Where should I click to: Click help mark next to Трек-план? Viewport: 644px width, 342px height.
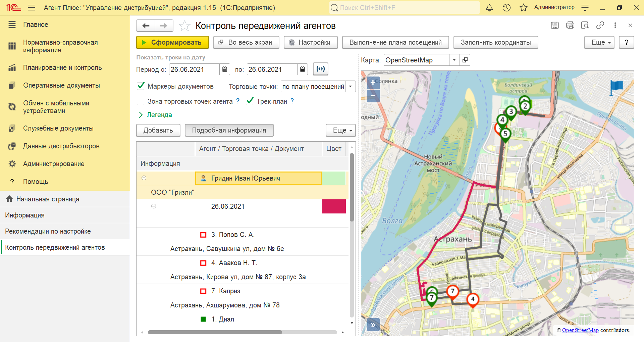(x=292, y=101)
